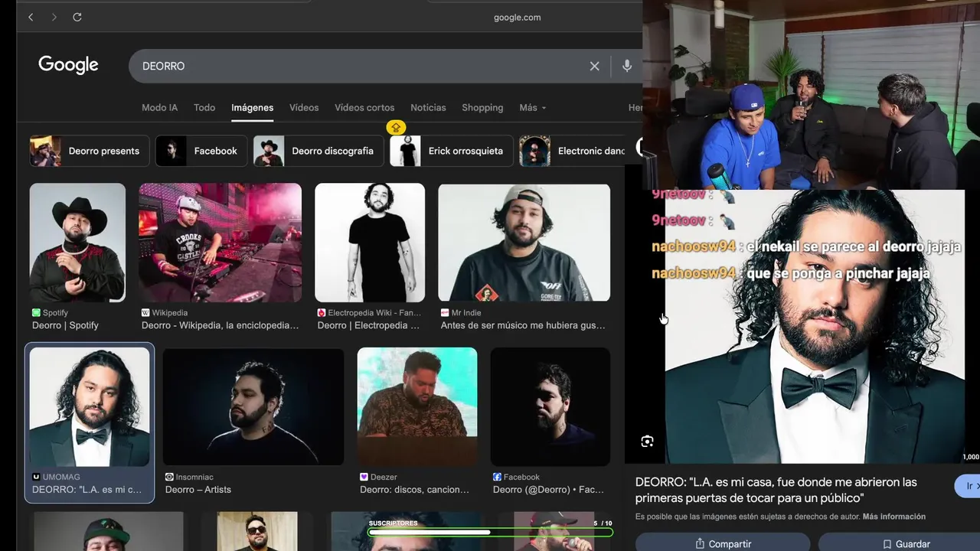Search the image with Google Lens icon
The height and width of the screenshot is (551, 980).
tap(647, 442)
